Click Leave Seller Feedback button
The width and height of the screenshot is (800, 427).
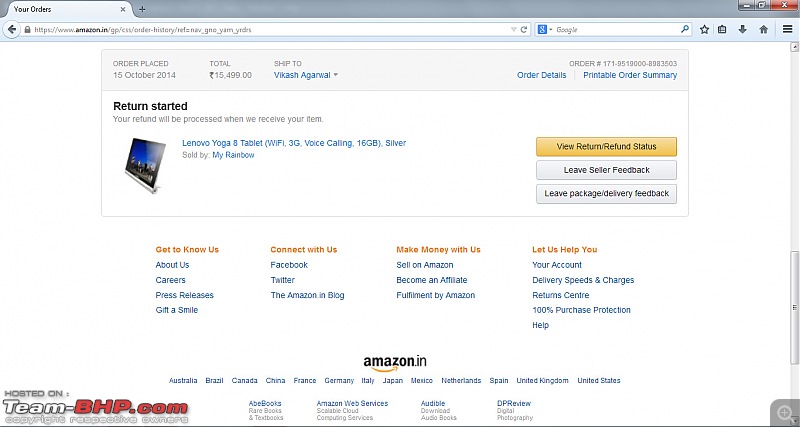606,170
